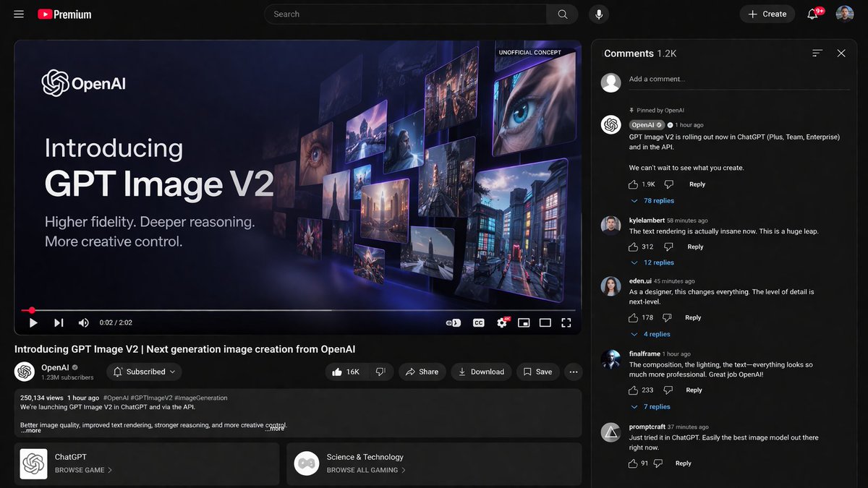Like promptcraft's comment
This screenshot has height=488, width=868.
(x=634, y=463)
